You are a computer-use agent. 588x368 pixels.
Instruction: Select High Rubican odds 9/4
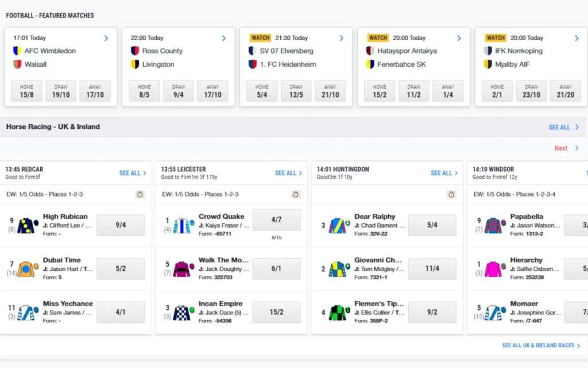(121, 225)
